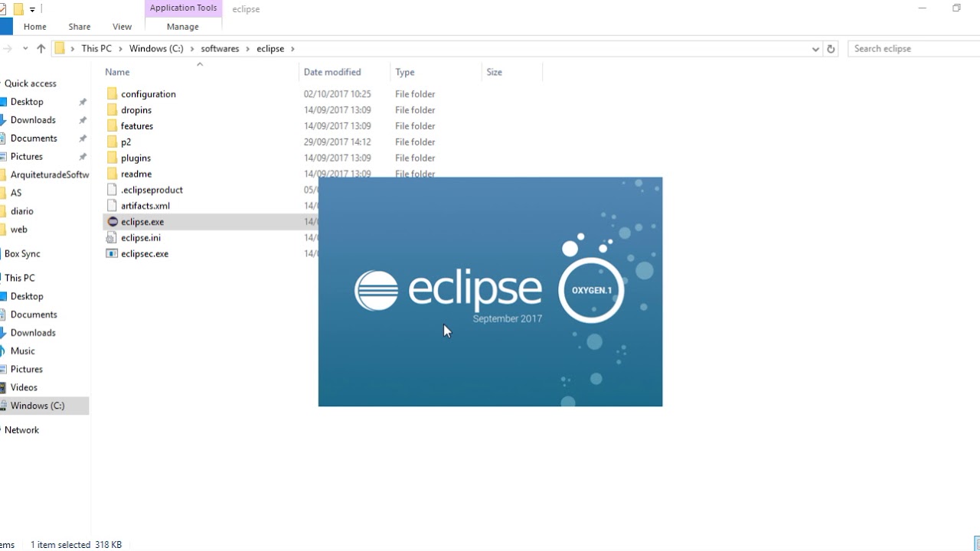Select Quick access in navigation pane
The height and width of the screenshot is (551, 980).
(31, 83)
